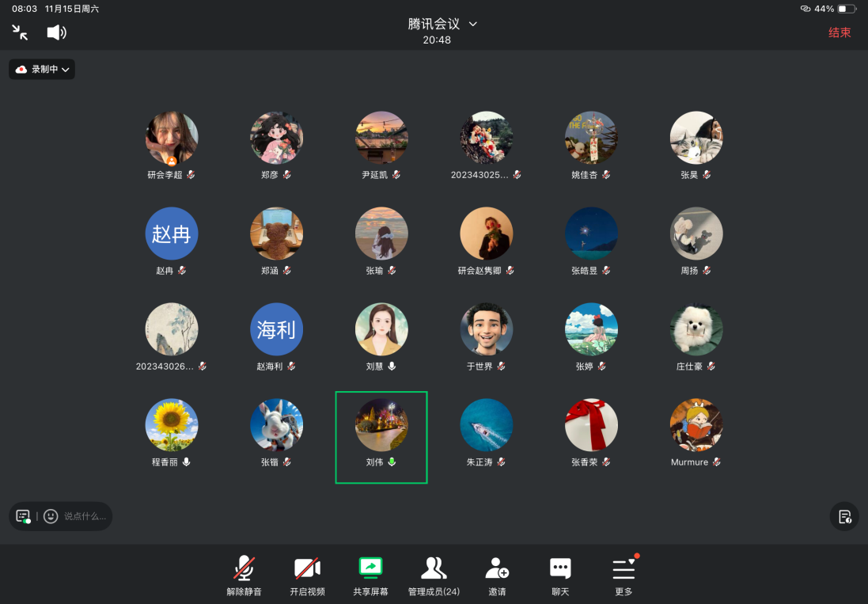868x604 pixels.
Task: Expand the 更多 more options menu
Action: coord(624,576)
